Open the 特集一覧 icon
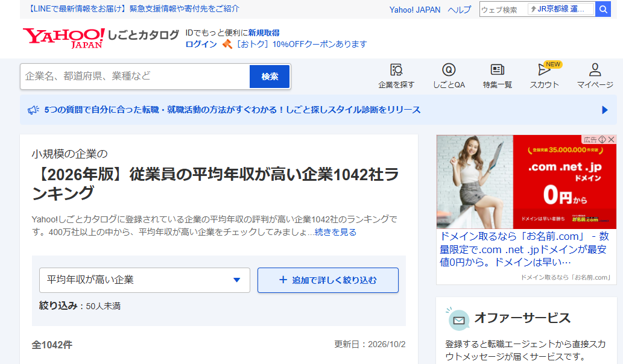 497,75
